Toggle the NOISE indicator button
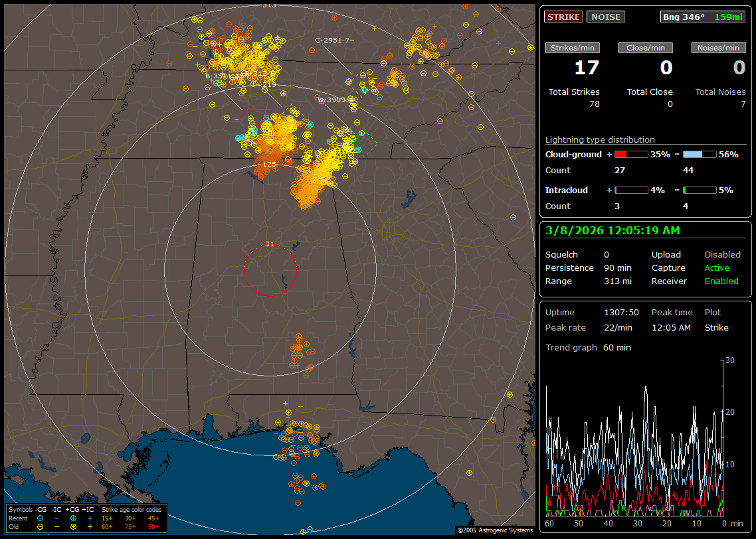Viewport: 756px width, 539px height. tap(605, 17)
